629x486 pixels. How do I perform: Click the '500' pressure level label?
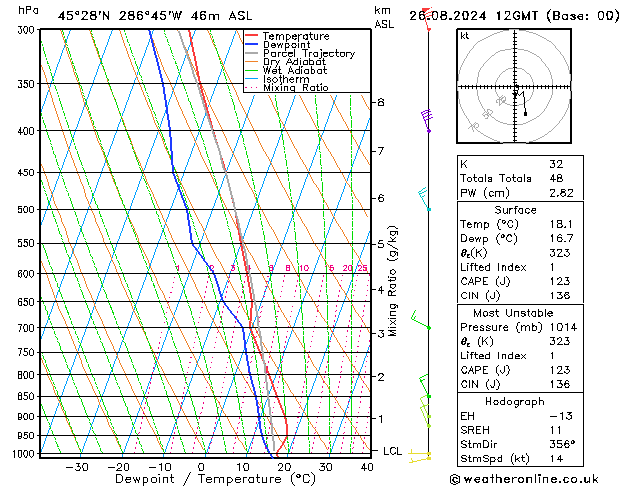coord(28,209)
